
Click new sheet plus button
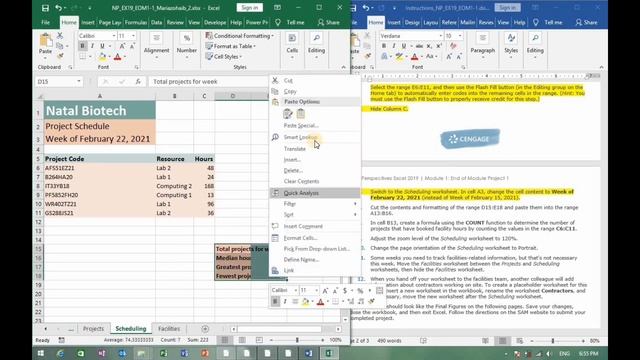pos(205,329)
